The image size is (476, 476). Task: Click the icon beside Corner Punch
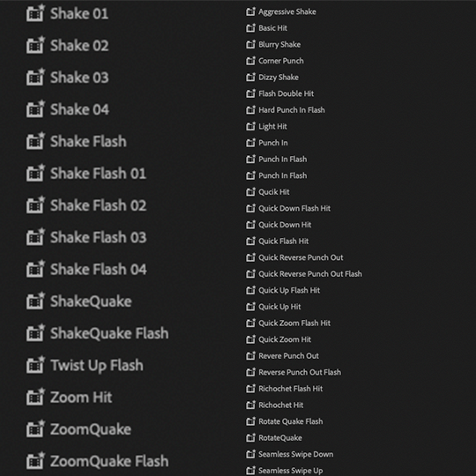tap(250, 61)
